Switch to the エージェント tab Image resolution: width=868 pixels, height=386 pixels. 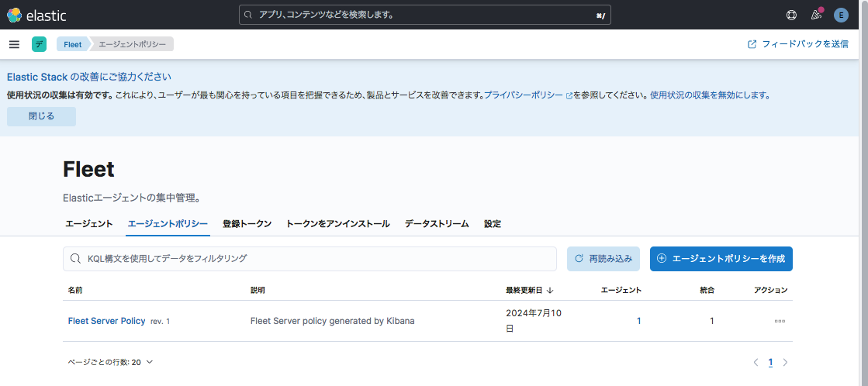click(x=88, y=224)
